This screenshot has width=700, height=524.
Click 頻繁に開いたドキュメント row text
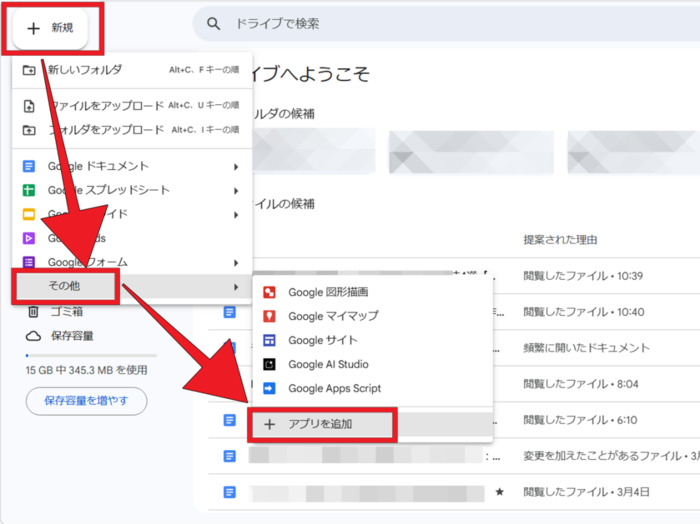coord(586,348)
